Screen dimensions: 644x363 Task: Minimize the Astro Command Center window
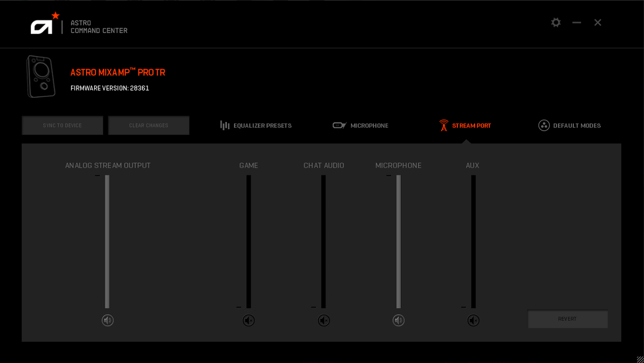[576, 22]
